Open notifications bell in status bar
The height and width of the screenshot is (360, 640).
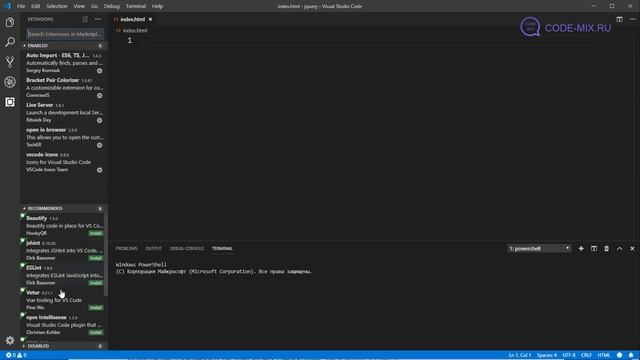[631, 355]
